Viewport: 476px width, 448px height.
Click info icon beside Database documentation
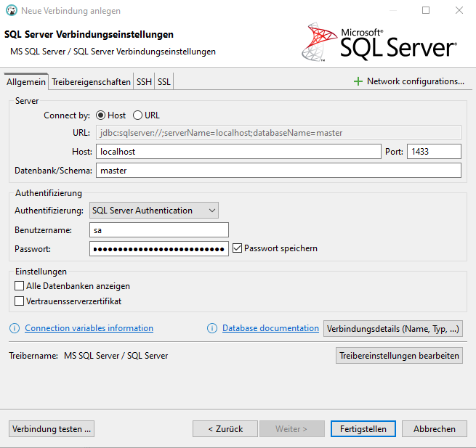click(x=212, y=328)
